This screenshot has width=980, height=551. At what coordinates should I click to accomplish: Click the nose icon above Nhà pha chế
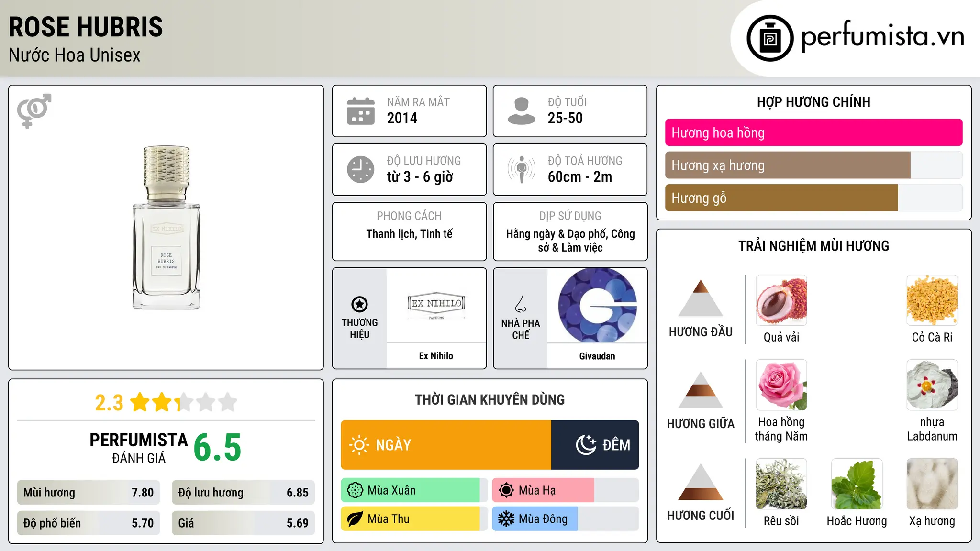pyautogui.click(x=521, y=304)
